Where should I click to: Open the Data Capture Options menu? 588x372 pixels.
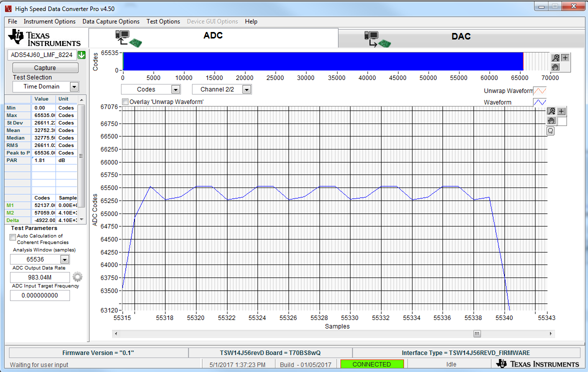pyautogui.click(x=111, y=21)
